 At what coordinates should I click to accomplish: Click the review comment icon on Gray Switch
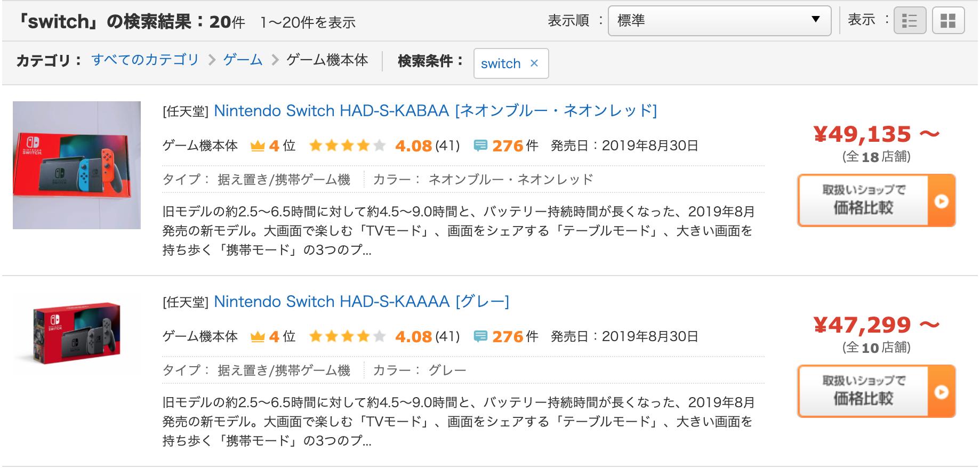coord(480,336)
